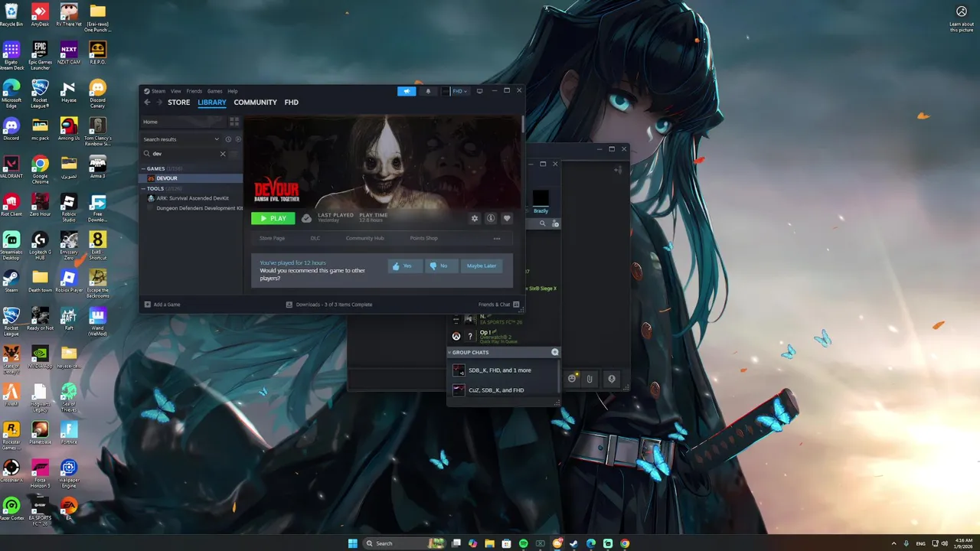Image resolution: width=980 pixels, height=551 pixels.
Task: Click the attachment paperclip in chat window
Action: [x=590, y=378]
